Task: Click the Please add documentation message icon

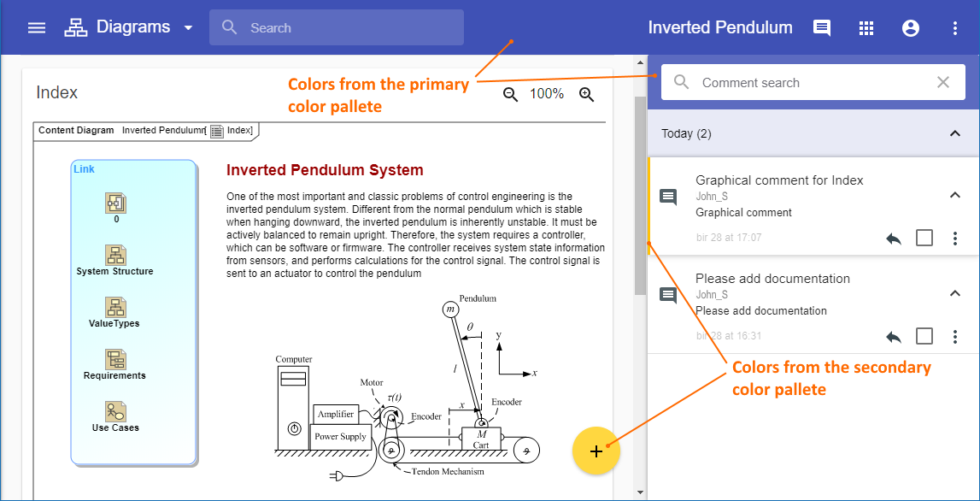Action: (668, 295)
